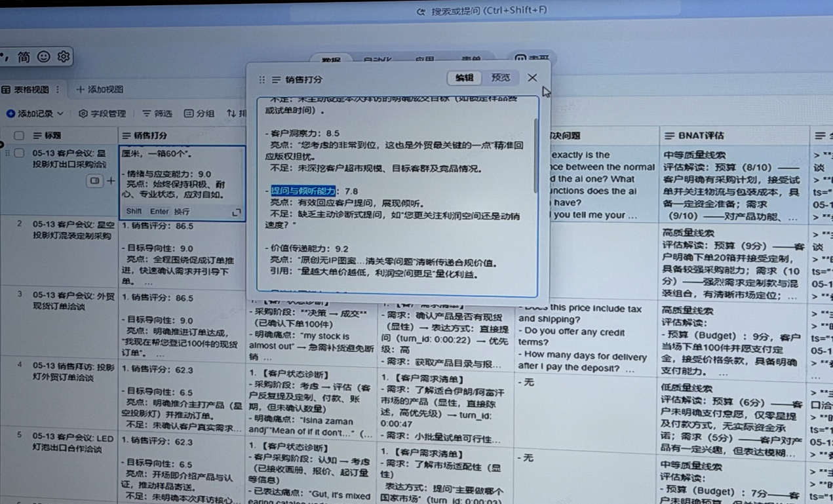Select the 表单 tab in top navigation
Screen dimensions: 833x504
point(471,60)
